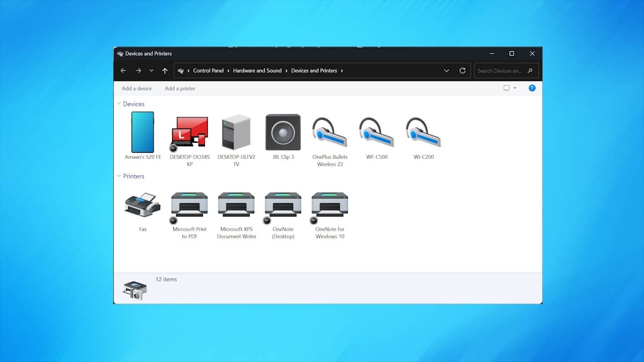644x362 pixels.
Task: Expand the address bar history dropdown
Action: click(x=447, y=71)
